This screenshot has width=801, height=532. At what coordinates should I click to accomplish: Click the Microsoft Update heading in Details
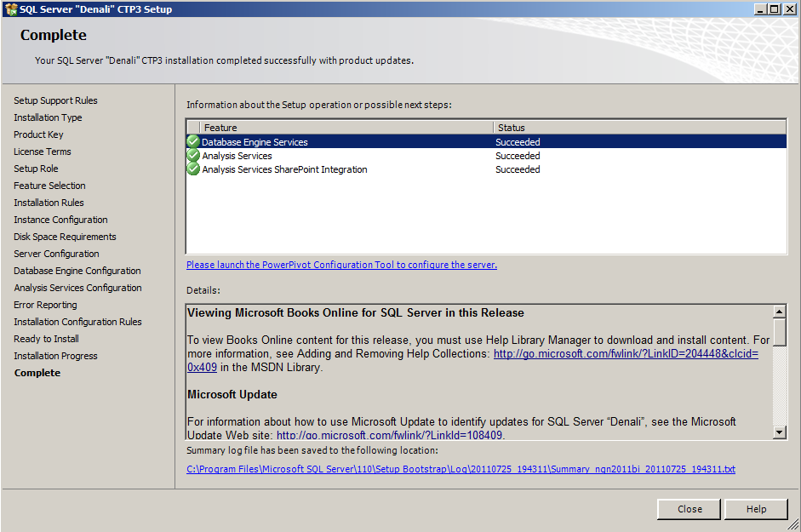[232, 394]
